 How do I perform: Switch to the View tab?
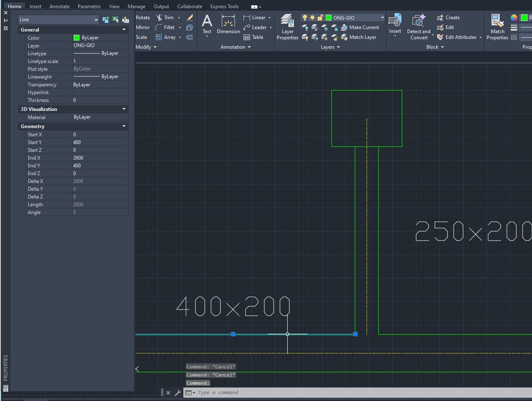pos(114,6)
